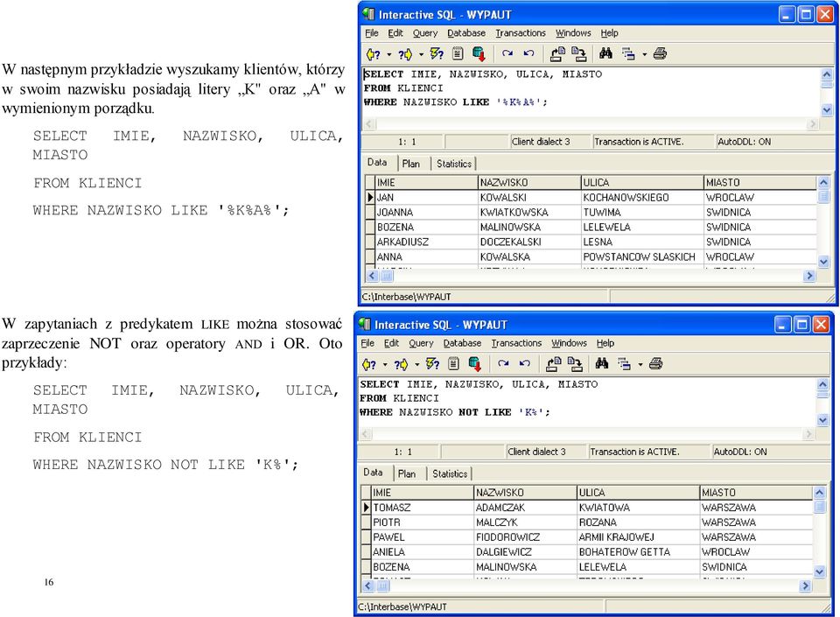Click query plan sheet icon in '%K%A%' query window
840x617 pixels.
tap(458, 53)
